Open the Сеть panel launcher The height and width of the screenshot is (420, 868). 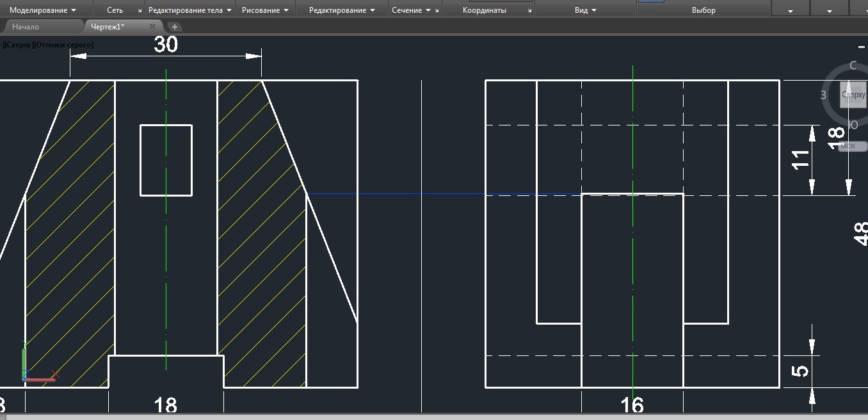click(x=140, y=11)
